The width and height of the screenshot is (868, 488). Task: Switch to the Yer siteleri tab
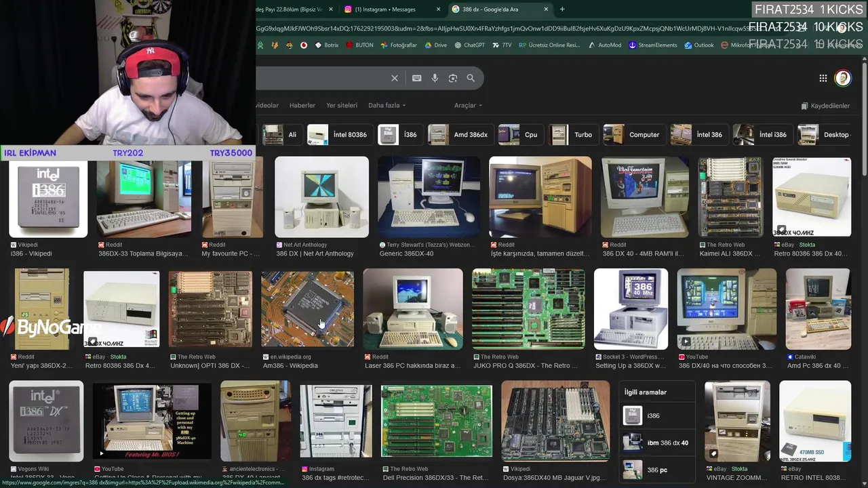pos(342,105)
